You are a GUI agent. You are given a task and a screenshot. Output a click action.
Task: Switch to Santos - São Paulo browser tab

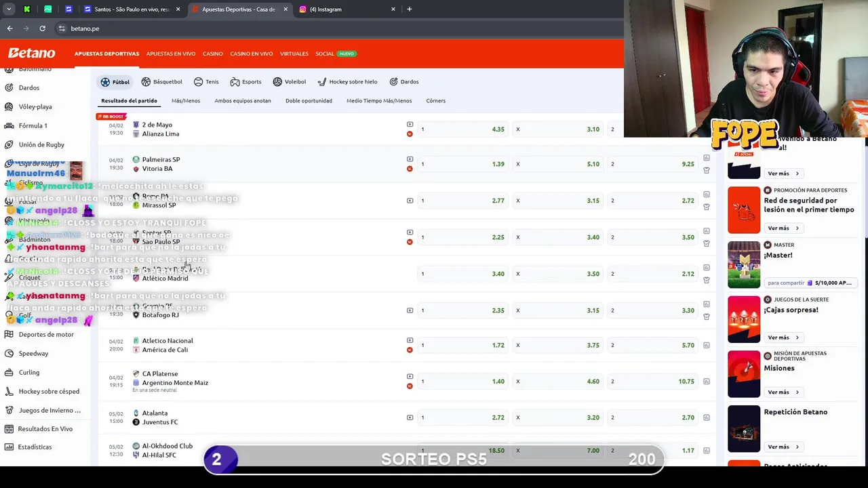132,9
